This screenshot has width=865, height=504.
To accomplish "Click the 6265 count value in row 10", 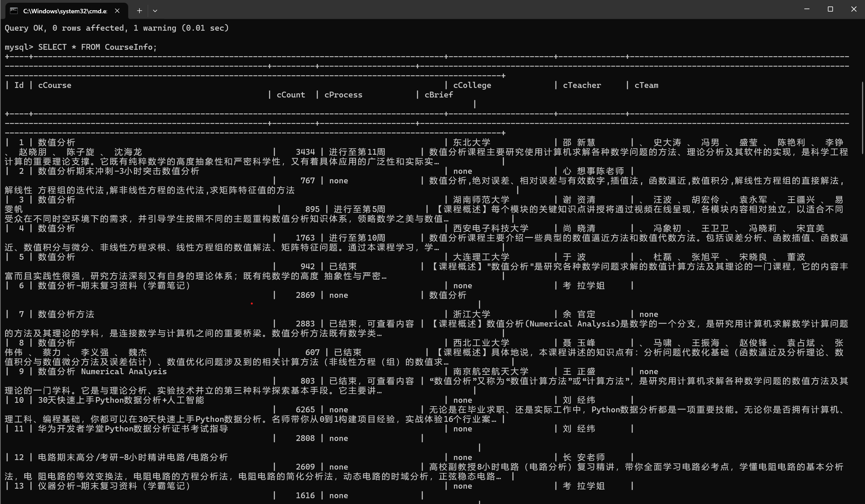I will coord(305,410).
